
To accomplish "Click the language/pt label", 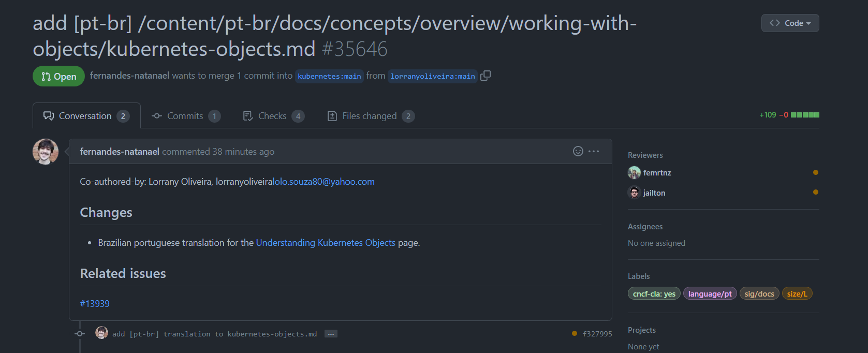I will pyautogui.click(x=710, y=294).
